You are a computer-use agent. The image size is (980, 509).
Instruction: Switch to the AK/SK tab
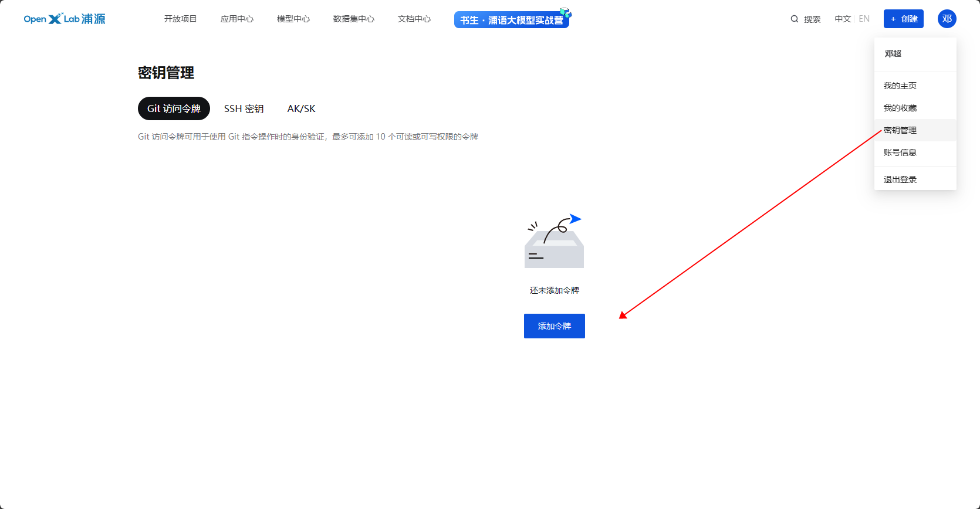tap(302, 108)
